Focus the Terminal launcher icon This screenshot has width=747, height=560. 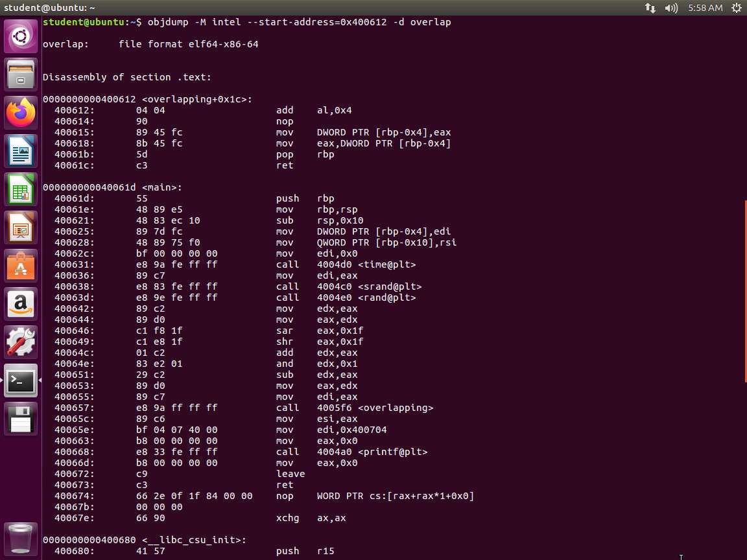(x=21, y=380)
